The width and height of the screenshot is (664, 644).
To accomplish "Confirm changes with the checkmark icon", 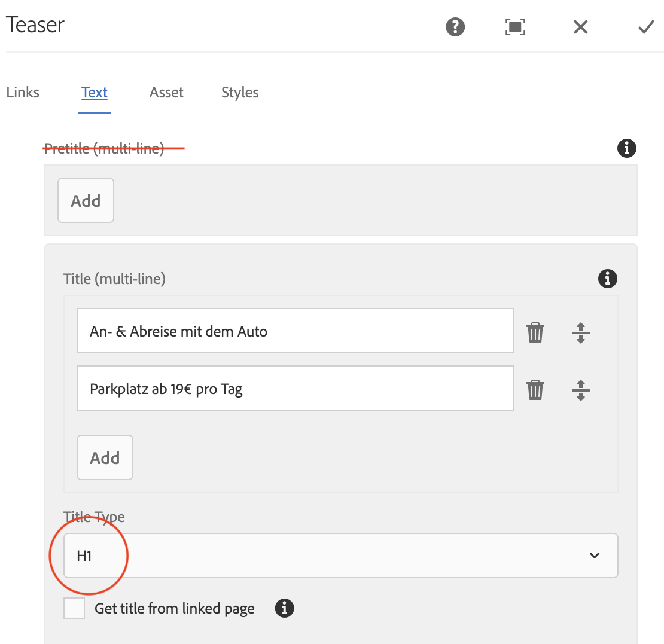I will pos(645,27).
